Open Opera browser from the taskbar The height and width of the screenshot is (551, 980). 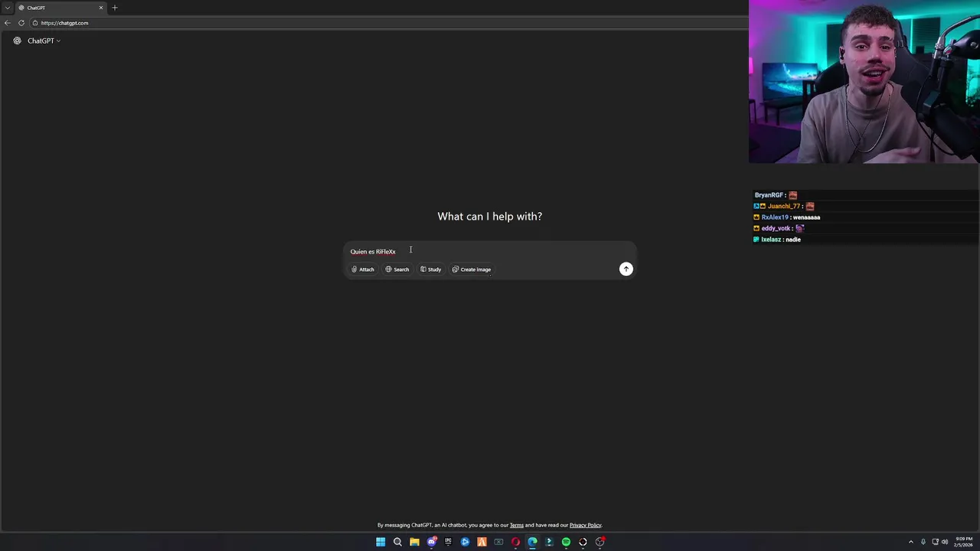pyautogui.click(x=515, y=542)
